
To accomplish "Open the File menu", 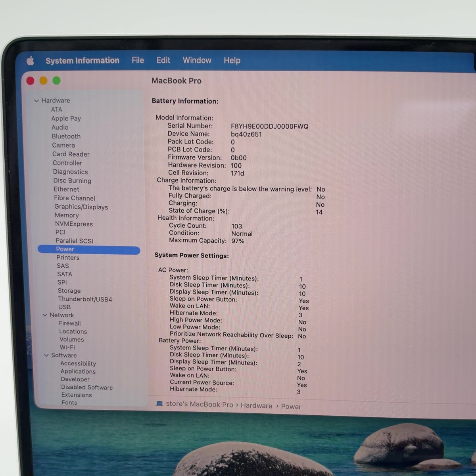I will 138,60.
